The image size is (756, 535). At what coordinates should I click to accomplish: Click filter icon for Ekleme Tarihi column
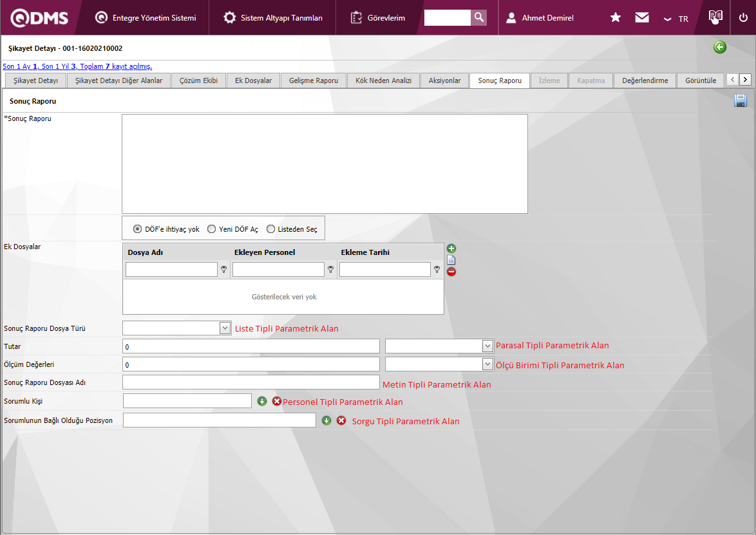point(437,269)
